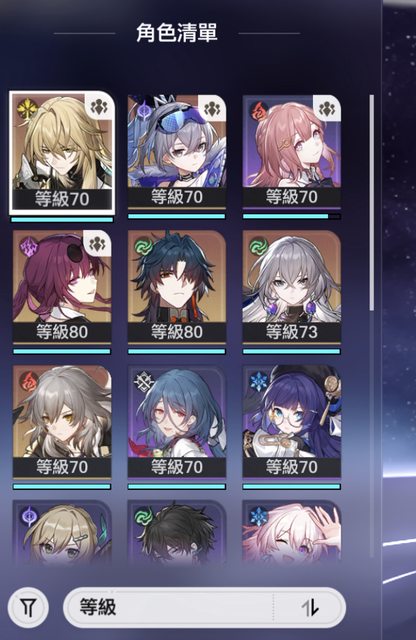Select black-haired wind character in bottom row
Screen dimensions: 416x640
click(x=177, y=531)
